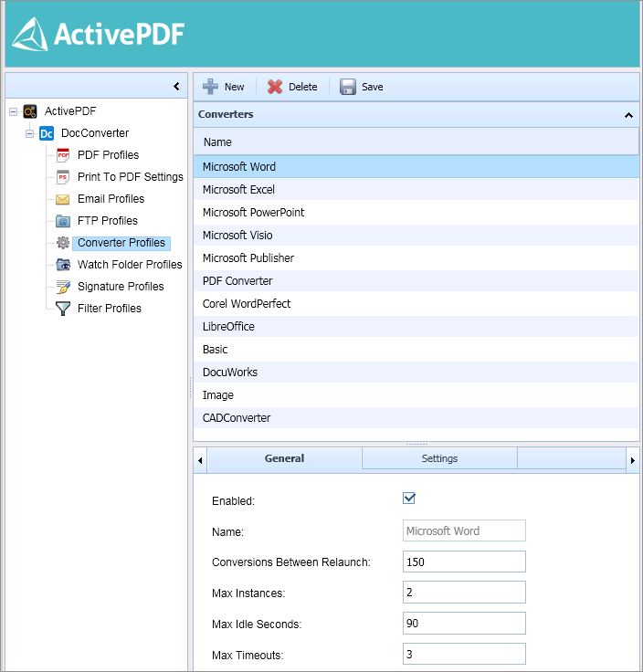The width and height of the screenshot is (643, 672).
Task: Click the Converter Profiles gear icon
Action: coord(63,243)
